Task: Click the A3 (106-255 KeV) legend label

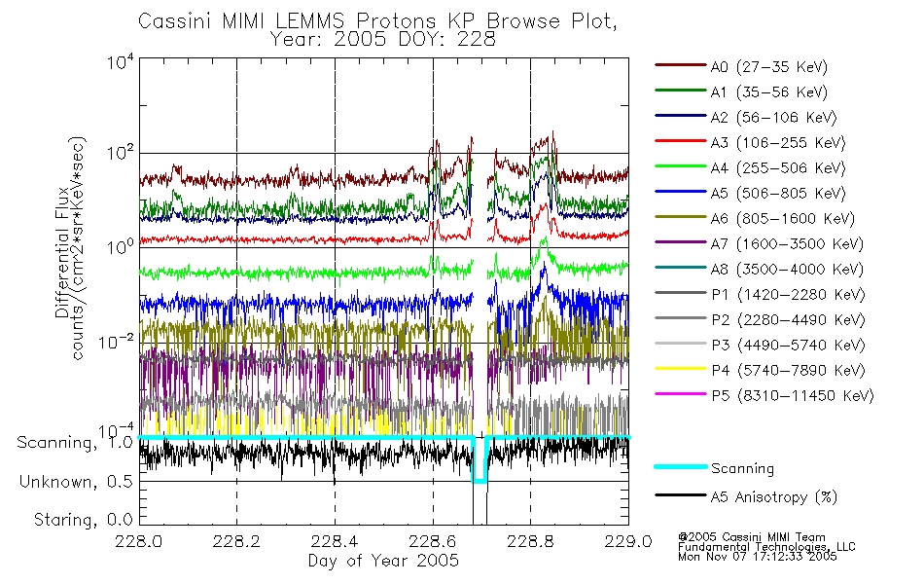Action: click(778, 143)
